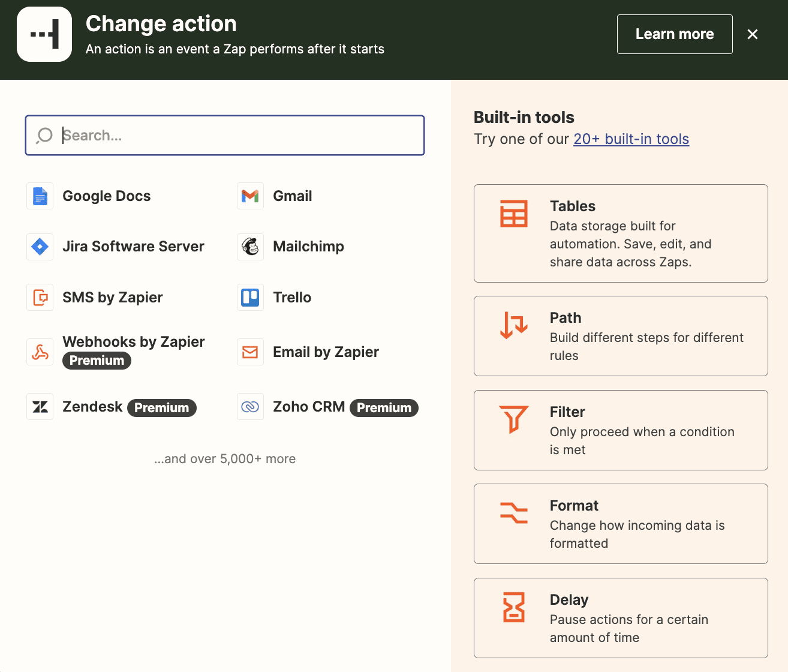Click the Filter card title

point(567,412)
